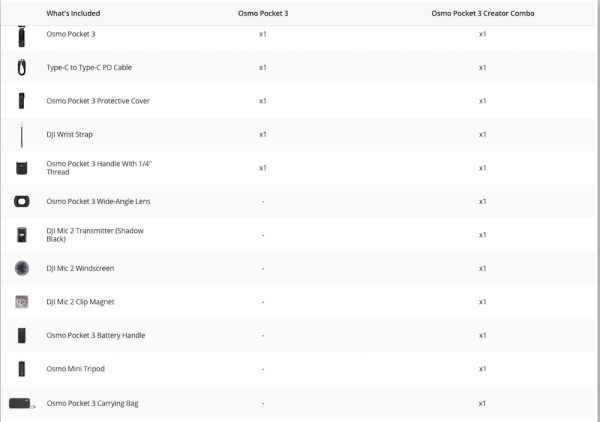Click the Osmo Mini Tripod label
The width and height of the screenshot is (600, 422).
76,369
